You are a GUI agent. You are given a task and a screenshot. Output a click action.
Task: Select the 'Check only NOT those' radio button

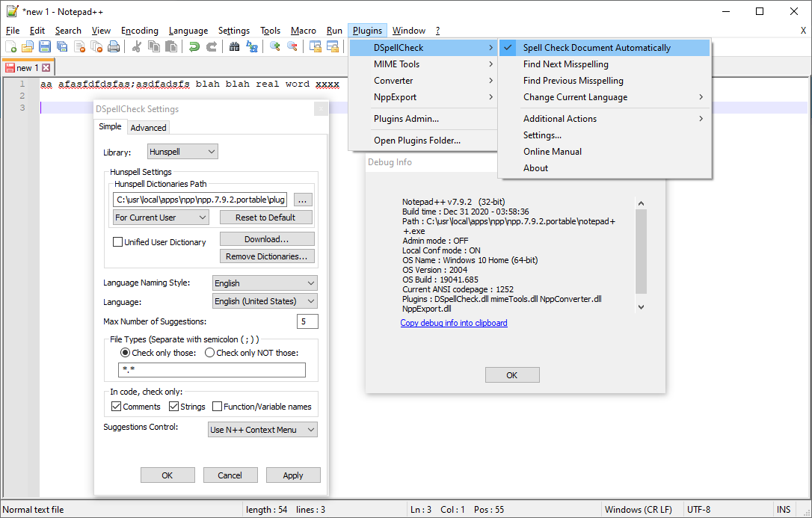coord(209,352)
